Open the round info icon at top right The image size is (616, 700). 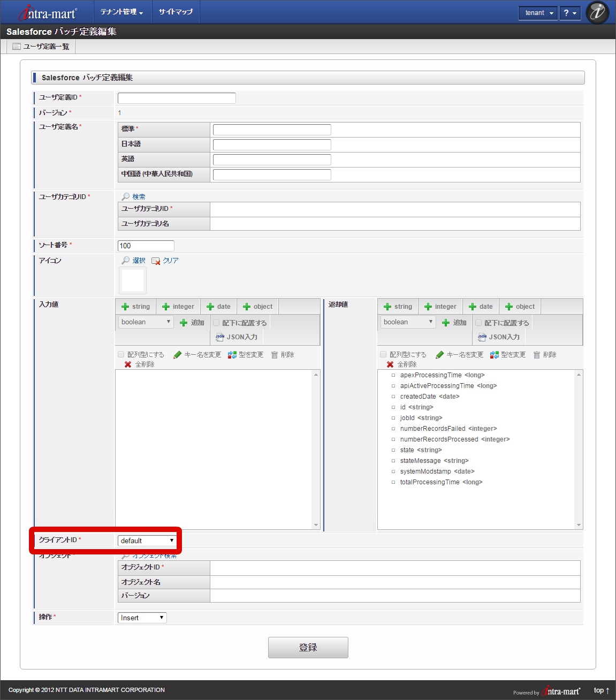[x=597, y=12]
